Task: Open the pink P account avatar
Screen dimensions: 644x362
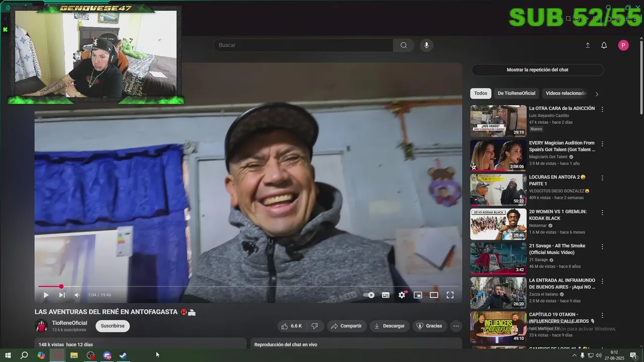Action: click(623, 45)
